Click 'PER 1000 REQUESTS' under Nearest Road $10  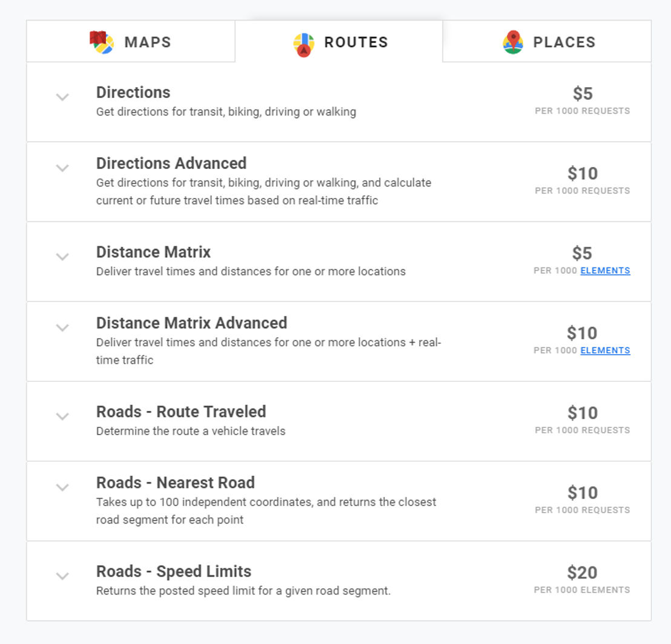[x=583, y=510]
